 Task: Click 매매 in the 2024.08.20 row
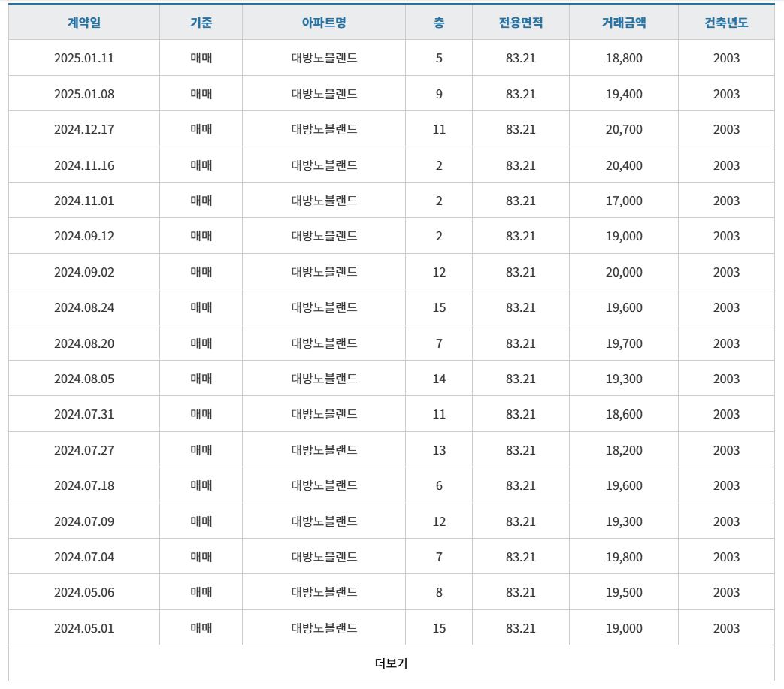pyautogui.click(x=201, y=344)
